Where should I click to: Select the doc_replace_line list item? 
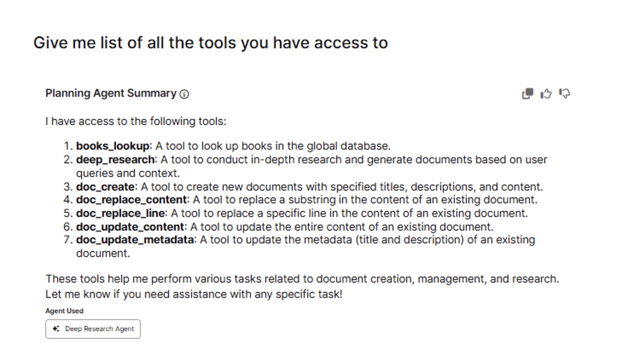pos(120,213)
